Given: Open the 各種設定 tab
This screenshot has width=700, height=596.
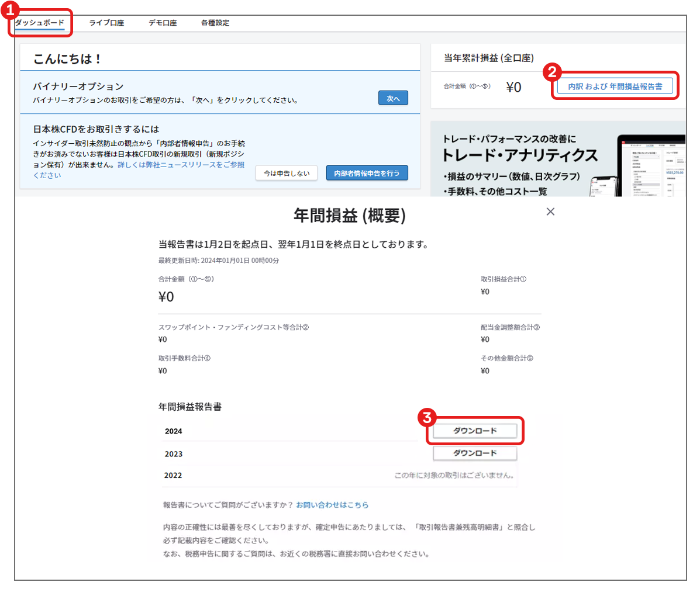Looking at the screenshot, I should [215, 22].
